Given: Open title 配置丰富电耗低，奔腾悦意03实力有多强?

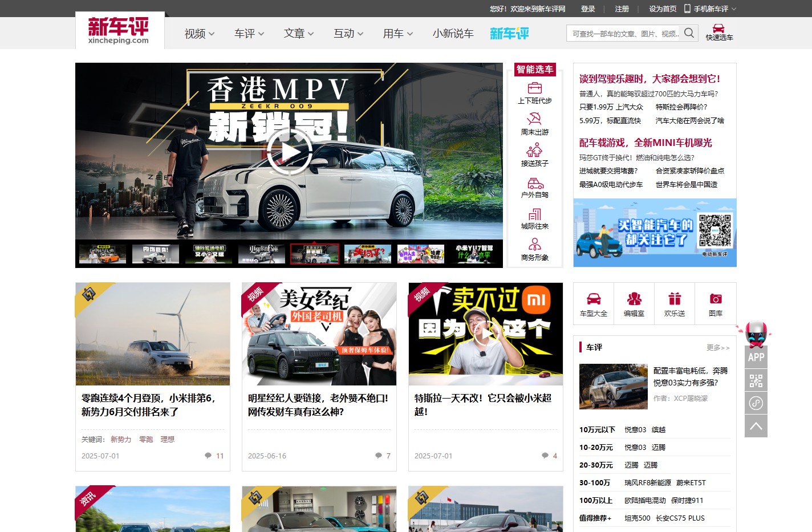Looking at the screenshot, I should point(691,377).
